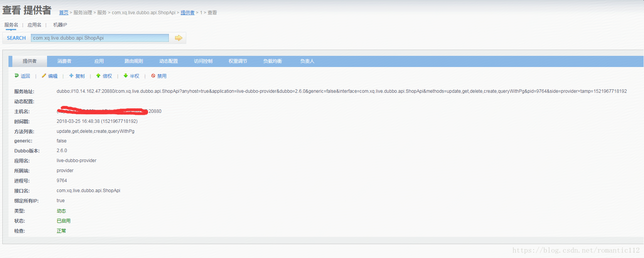Click the 复制 link

coord(80,76)
